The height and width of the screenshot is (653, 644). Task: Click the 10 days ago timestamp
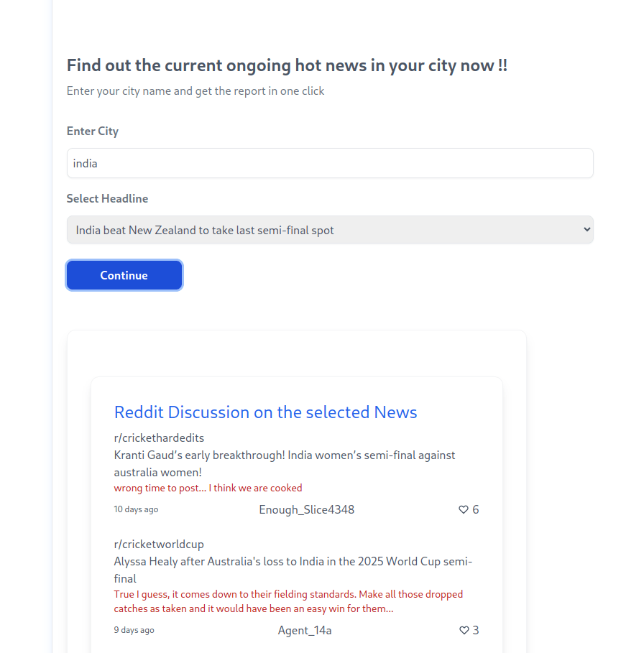pos(136,509)
